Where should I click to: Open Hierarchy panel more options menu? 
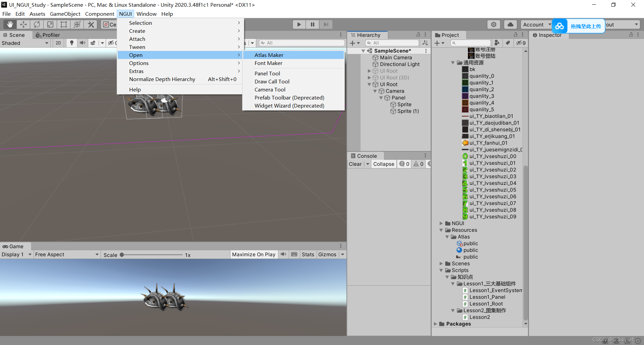425,35
